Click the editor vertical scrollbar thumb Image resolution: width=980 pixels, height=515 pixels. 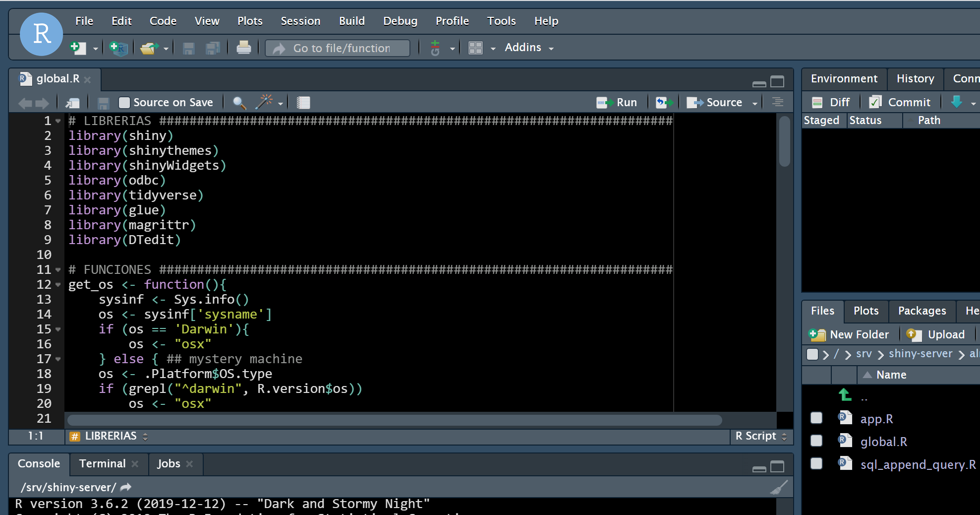pyautogui.click(x=784, y=141)
